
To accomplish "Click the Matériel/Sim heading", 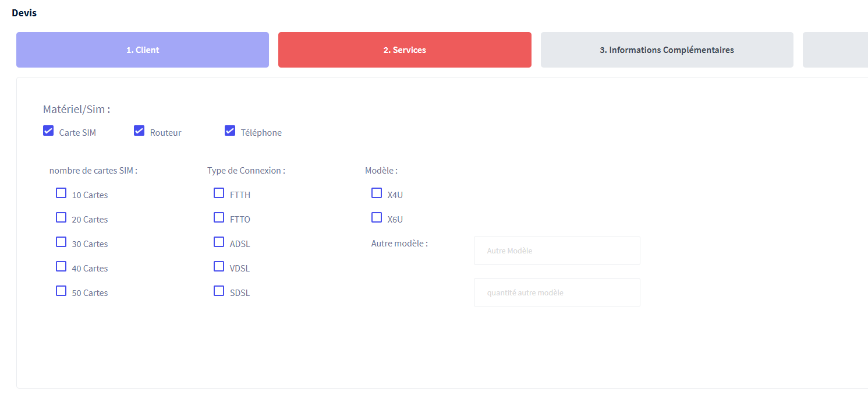I will pyautogui.click(x=76, y=109).
